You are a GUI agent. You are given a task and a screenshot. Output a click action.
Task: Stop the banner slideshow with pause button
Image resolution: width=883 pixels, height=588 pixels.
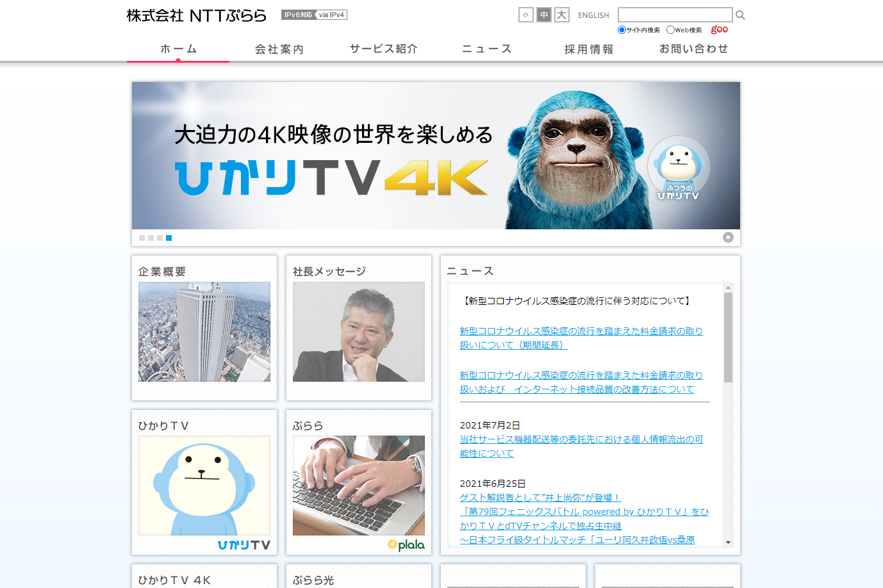[x=728, y=237]
